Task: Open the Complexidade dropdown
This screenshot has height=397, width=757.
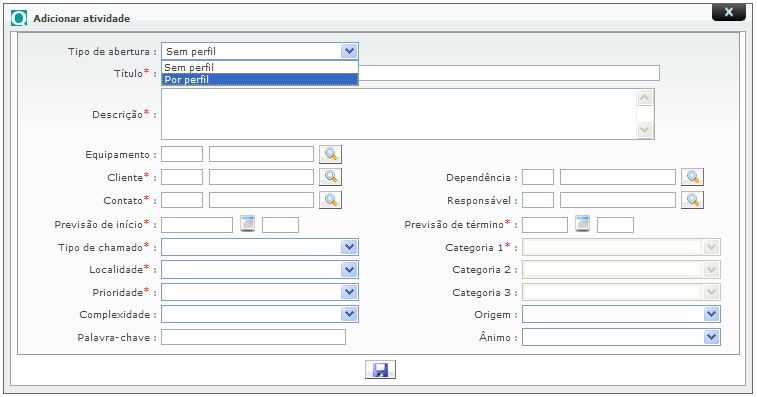Action: [x=260, y=314]
